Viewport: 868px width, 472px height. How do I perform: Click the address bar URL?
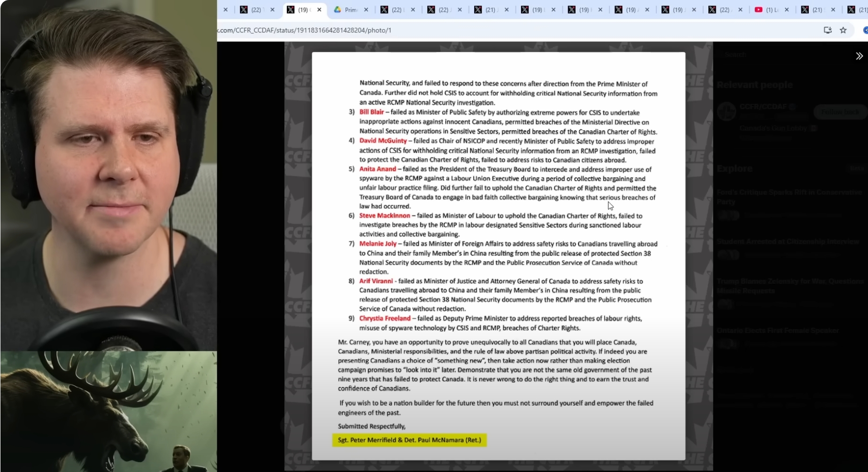pos(305,30)
